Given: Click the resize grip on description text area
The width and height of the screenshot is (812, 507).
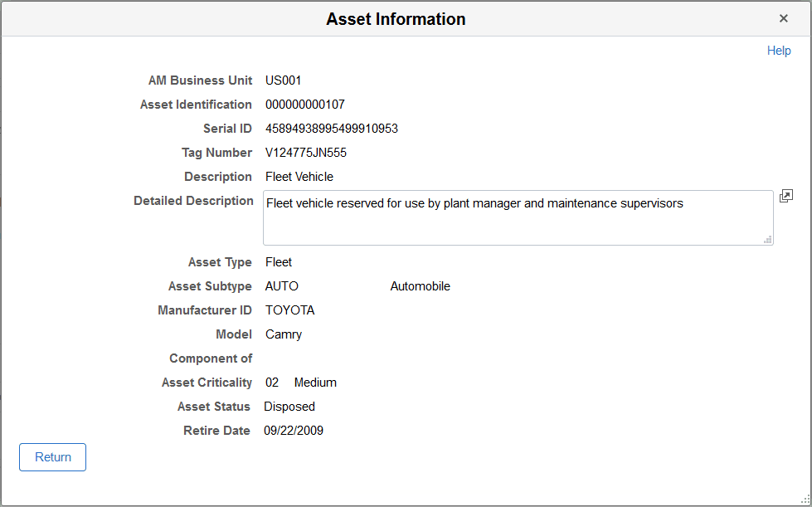Looking at the screenshot, I should tap(767, 240).
